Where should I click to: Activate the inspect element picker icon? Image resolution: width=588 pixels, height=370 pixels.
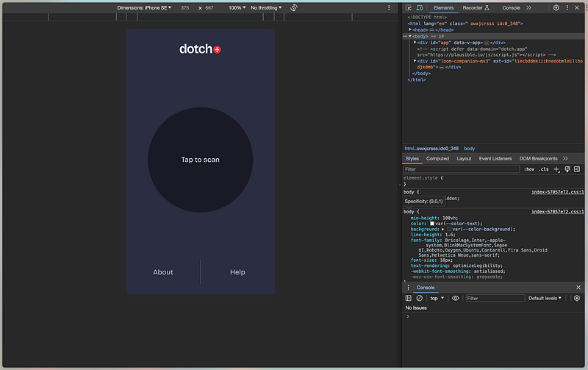[409, 7]
